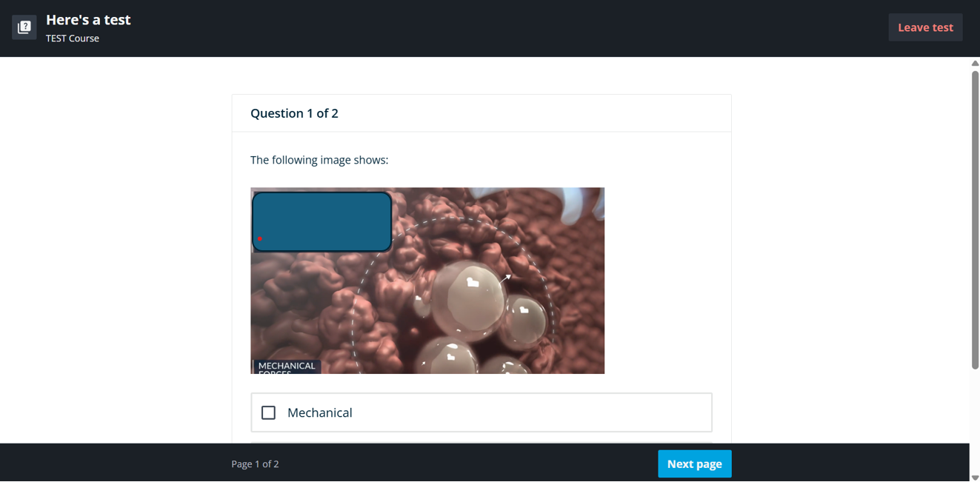Select the Mechanical answer label text
980x482 pixels.
coord(319,412)
